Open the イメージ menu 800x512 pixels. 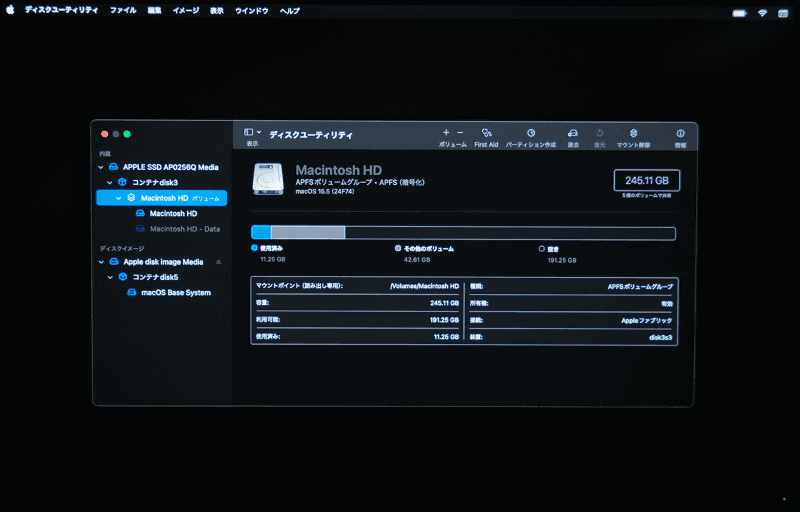pos(186,10)
